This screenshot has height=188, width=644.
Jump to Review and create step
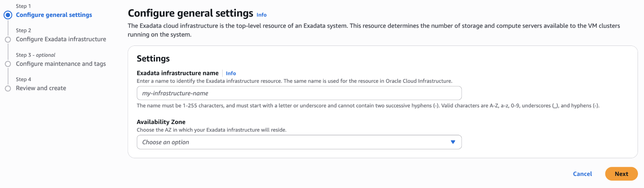pos(41,88)
